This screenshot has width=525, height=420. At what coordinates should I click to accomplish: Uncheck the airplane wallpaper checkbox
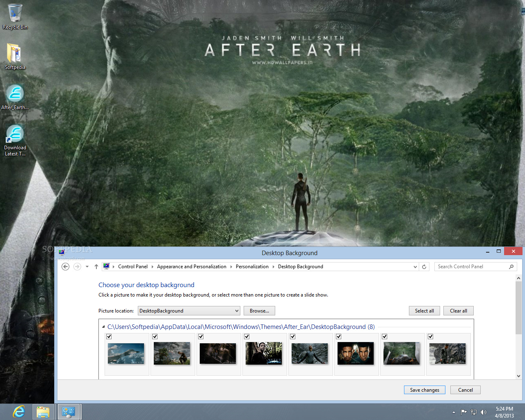109,336
